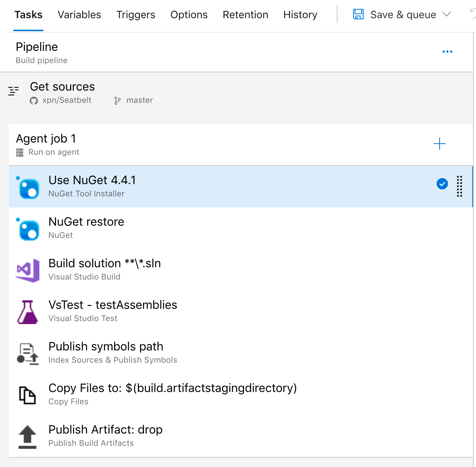
Task: Click the NuGet restore task icon
Action: tap(28, 229)
